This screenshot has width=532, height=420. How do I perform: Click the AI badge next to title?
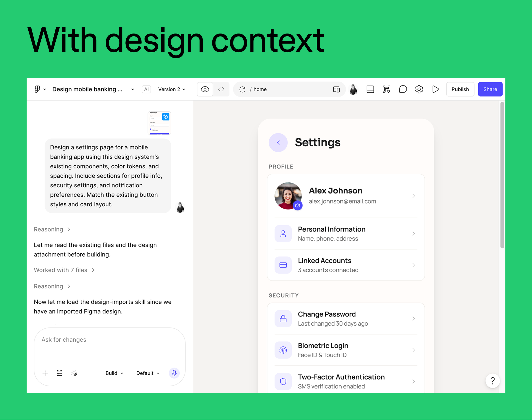pyautogui.click(x=146, y=89)
